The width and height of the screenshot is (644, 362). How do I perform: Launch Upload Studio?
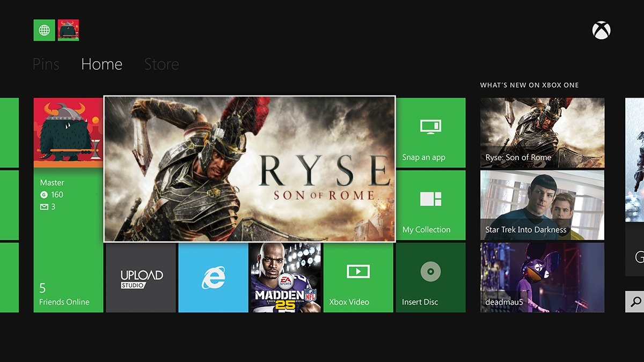click(141, 277)
